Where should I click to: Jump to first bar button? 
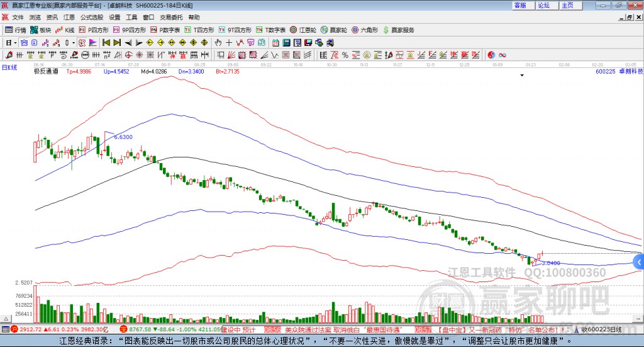(106, 43)
